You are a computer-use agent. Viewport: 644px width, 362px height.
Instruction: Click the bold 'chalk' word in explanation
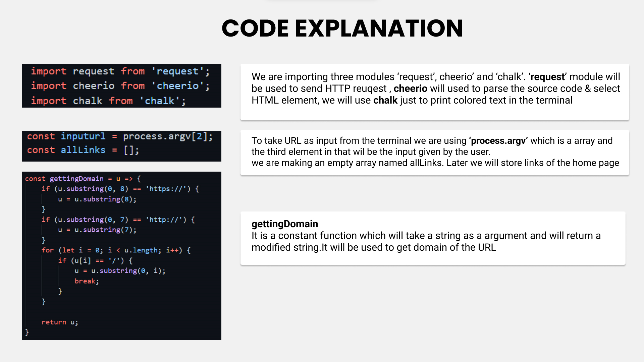click(x=385, y=100)
